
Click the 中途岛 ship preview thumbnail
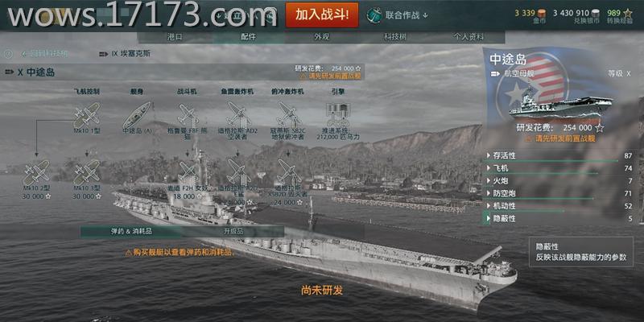[560, 107]
